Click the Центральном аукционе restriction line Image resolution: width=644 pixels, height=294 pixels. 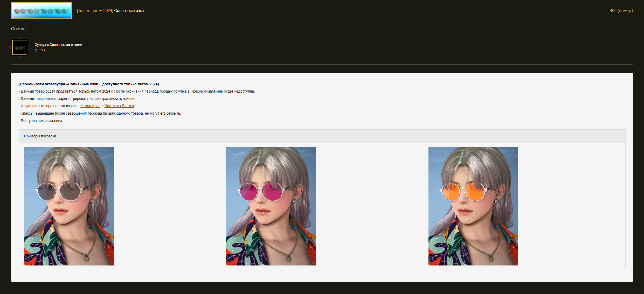77,99
